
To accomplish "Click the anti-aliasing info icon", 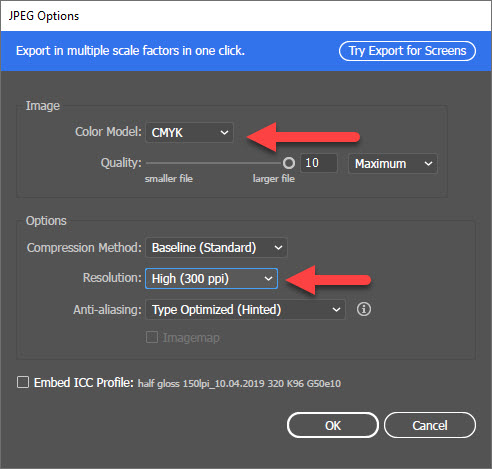I will (x=364, y=309).
